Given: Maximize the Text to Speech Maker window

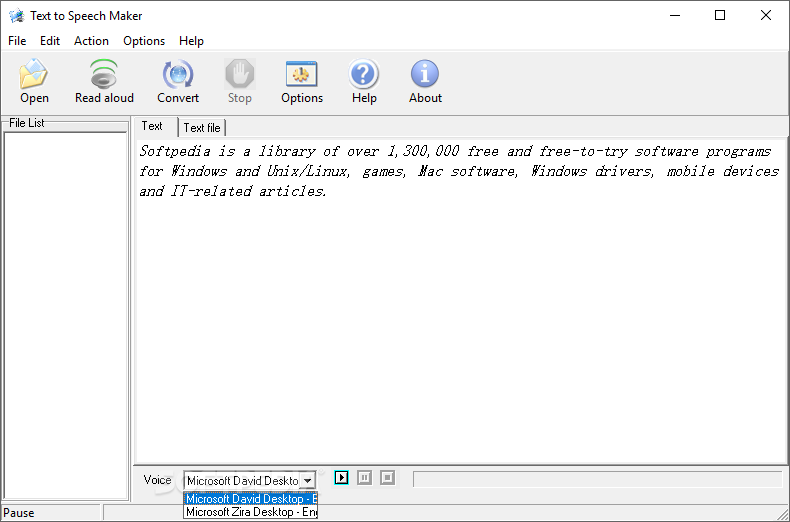Looking at the screenshot, I should point(720,16).
